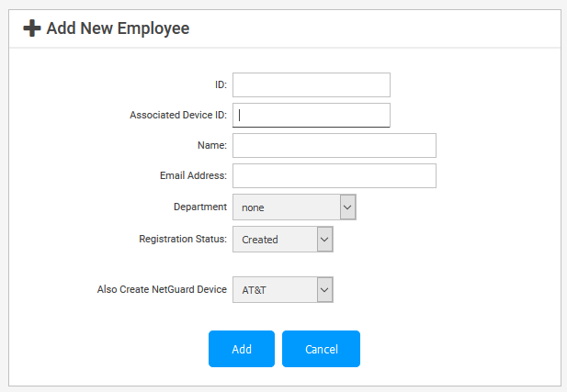Focus the ID text field
Viewport: 567px width, 392px height.
(311, 84)
